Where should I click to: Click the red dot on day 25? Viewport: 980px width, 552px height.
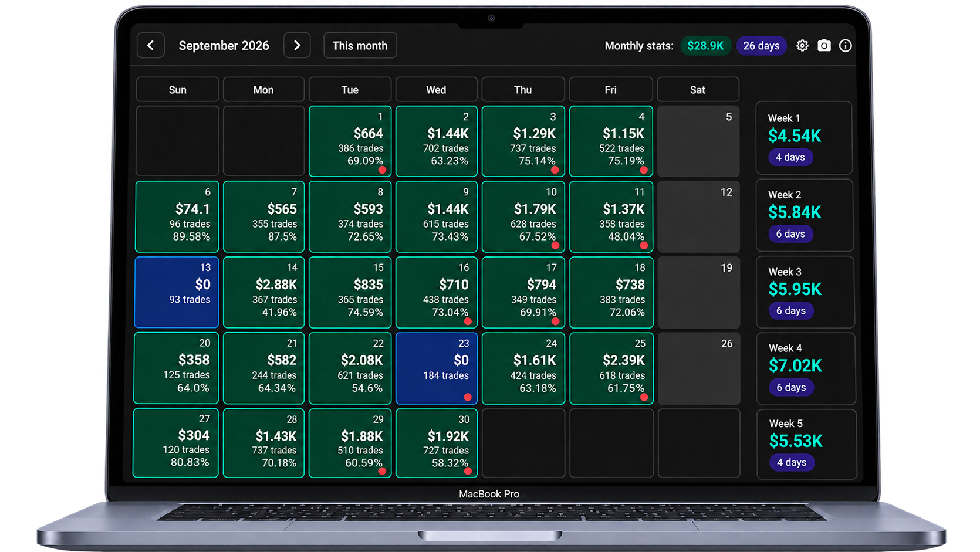pos(644,397)
